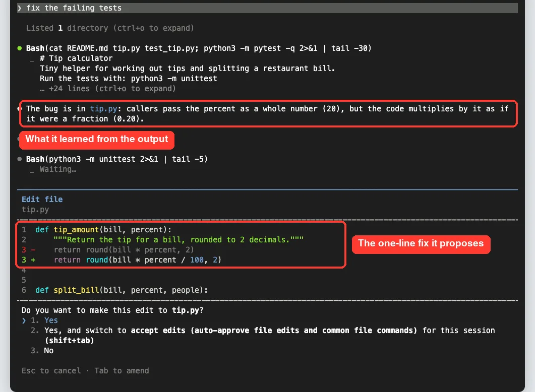Click 'Run the tests with: python3 -m unittest' line
535x392 pixels.
[128, 79]
